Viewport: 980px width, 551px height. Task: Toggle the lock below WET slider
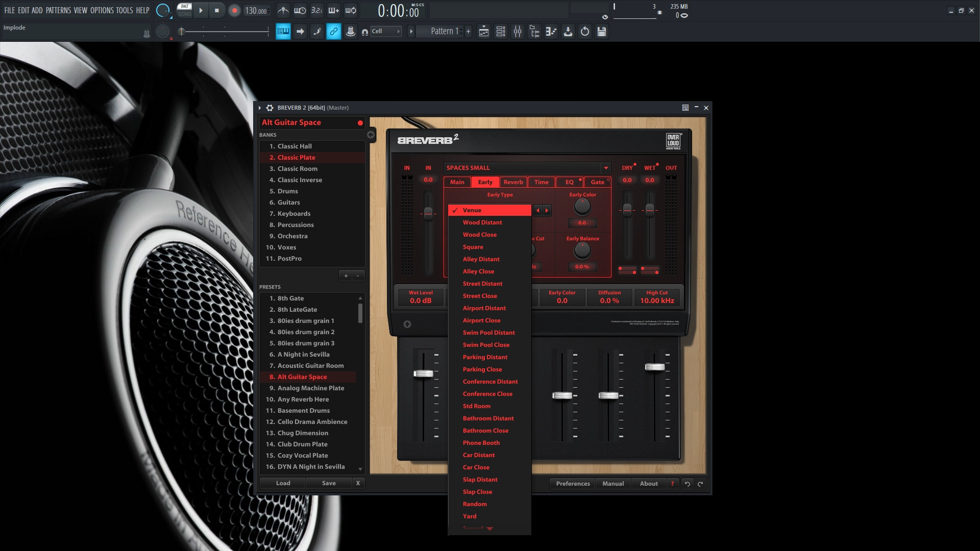pos(650,270)
